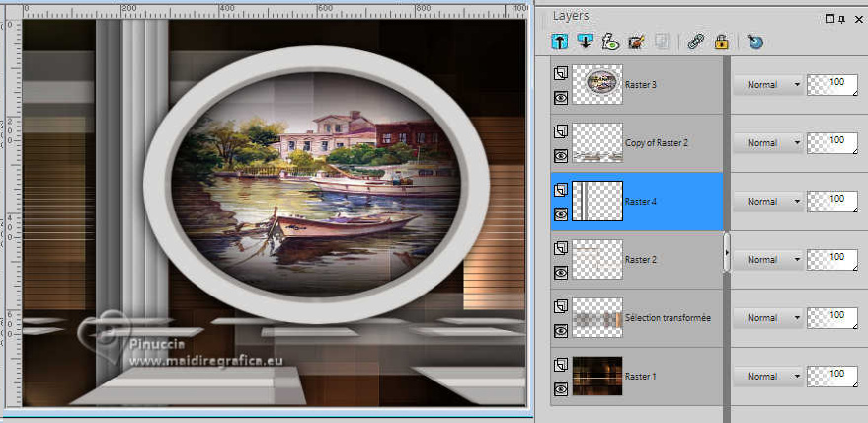This screenshot has height=423, width=868.
Task: Click opacity field of Raster 4
Action: point(832,202)
